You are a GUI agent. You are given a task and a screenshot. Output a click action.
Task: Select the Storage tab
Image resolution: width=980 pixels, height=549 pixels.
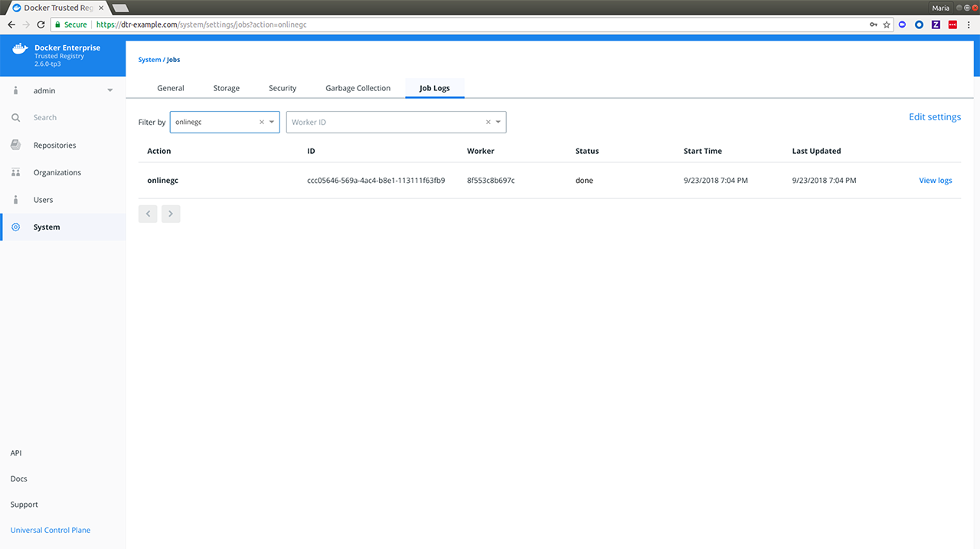coord(226,88)
